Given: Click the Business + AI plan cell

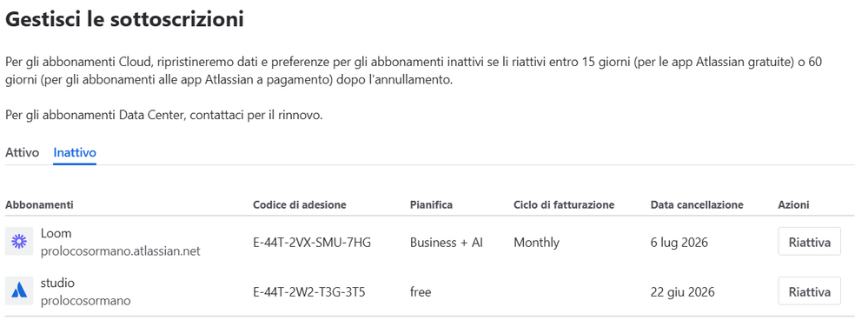Looking at the screenshot, I should point(447,242).
